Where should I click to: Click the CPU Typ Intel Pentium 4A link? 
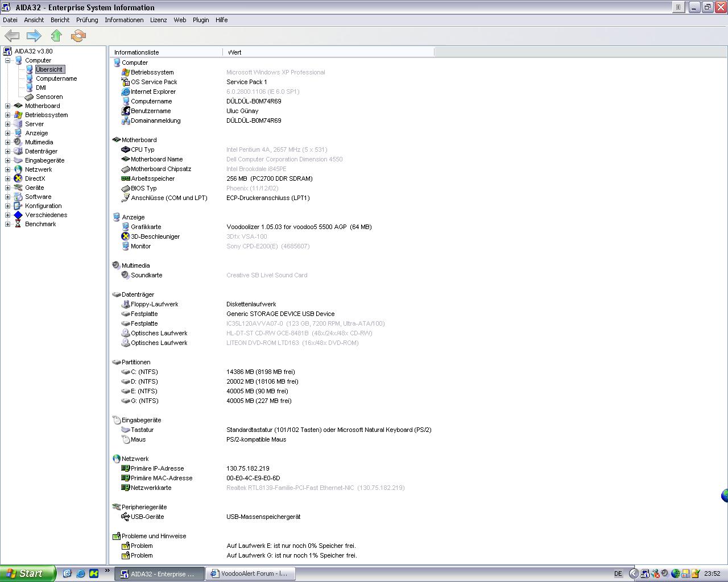point(277,149)
